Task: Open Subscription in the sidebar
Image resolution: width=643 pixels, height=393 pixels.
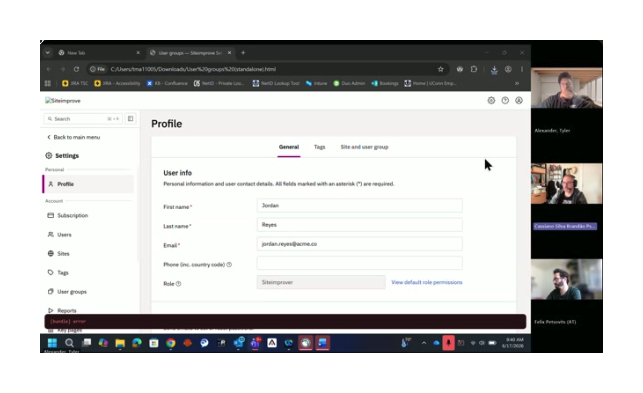Action: tap(72, 215)
